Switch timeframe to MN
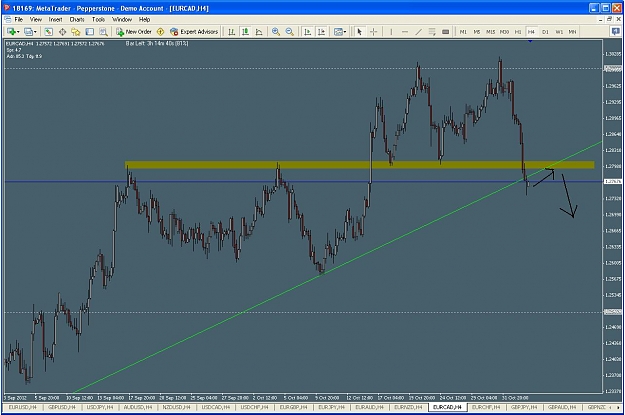This screenshot has width=625, height=415. pyautogui.click(x=572, y=32)
